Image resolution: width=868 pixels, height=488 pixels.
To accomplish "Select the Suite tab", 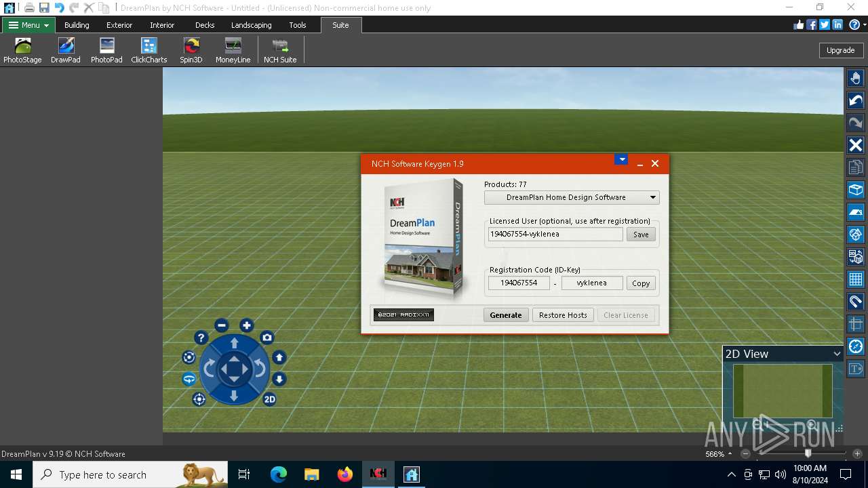I will pos(340,25).
